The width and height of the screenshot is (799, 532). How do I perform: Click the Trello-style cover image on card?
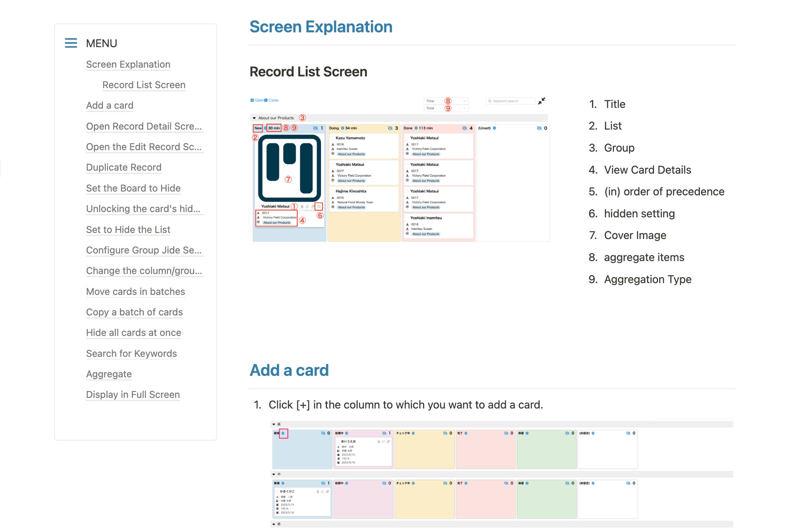point(289,168)
